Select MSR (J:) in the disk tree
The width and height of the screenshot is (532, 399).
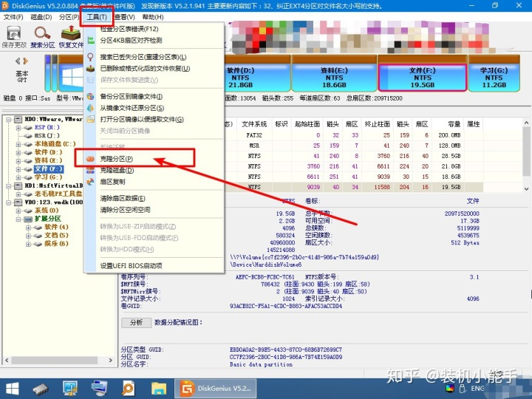pyautogui.click(x=47, y=136)
